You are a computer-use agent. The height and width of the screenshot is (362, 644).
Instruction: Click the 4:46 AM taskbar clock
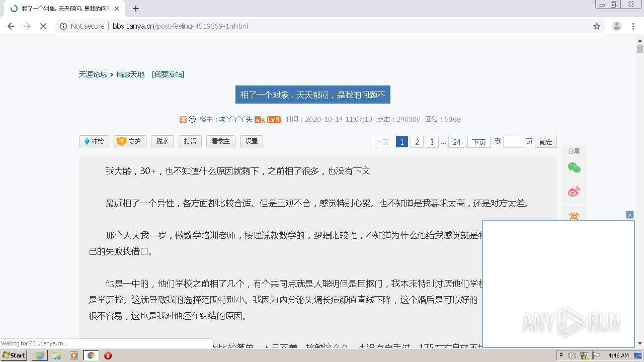pos(618,355)
